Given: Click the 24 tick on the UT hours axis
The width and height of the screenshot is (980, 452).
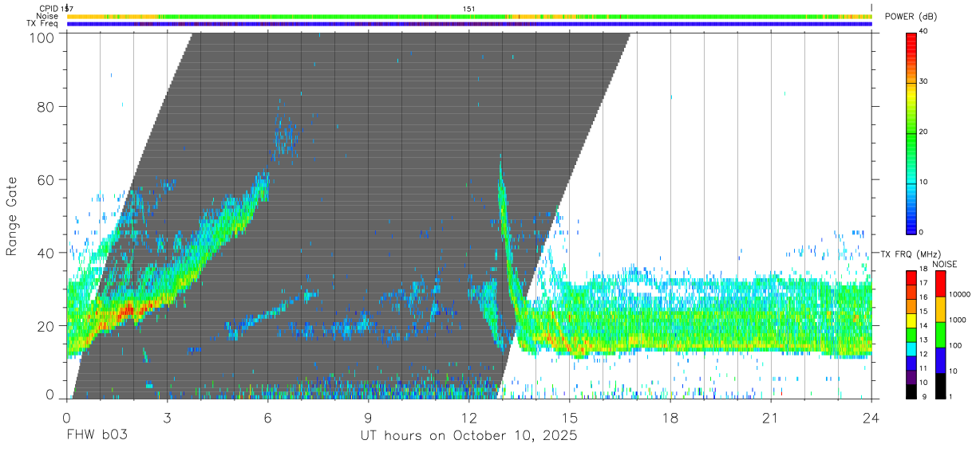Looking at the screenshot, I should pyautogui.click(x=871, y=417).
